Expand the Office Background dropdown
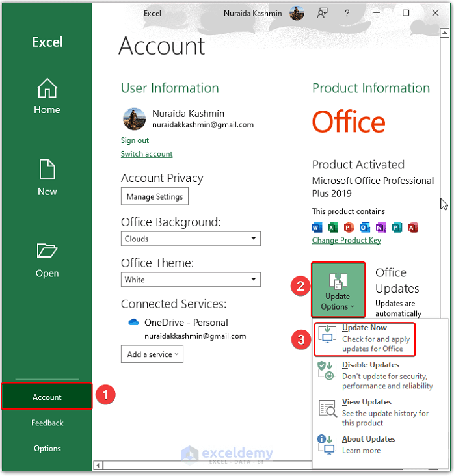This screenshot has width=454, height=476. click(191, 239)
